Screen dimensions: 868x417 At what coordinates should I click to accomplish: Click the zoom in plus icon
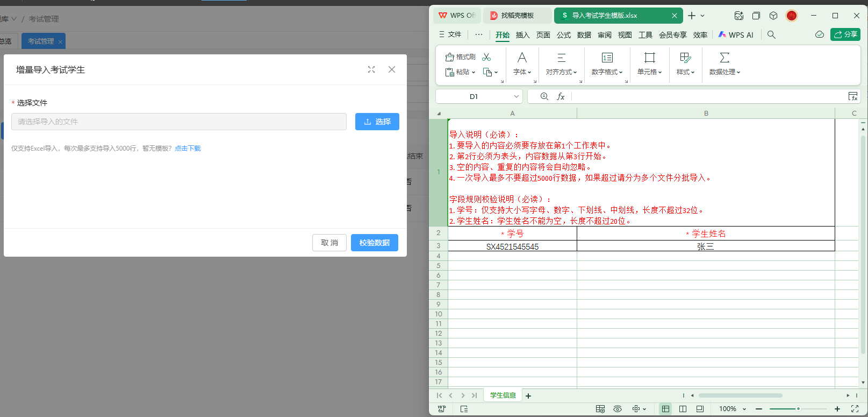click(x=837, y=409)
